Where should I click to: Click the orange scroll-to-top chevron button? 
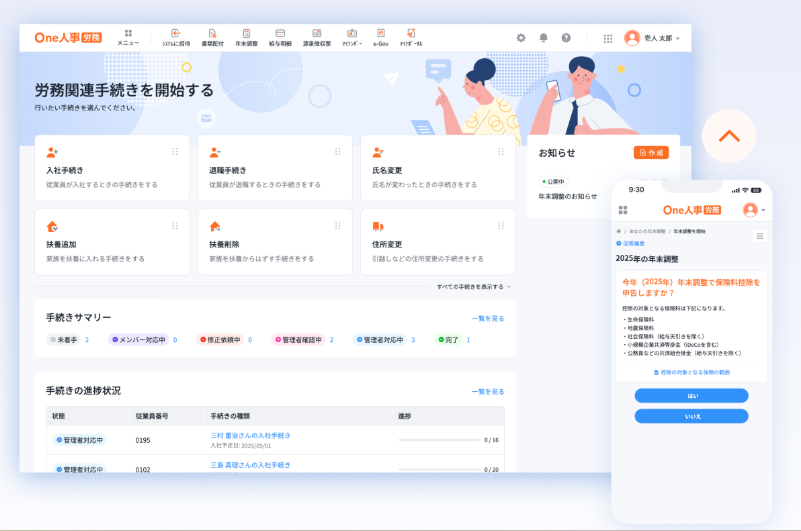click(x=729, y=136)
